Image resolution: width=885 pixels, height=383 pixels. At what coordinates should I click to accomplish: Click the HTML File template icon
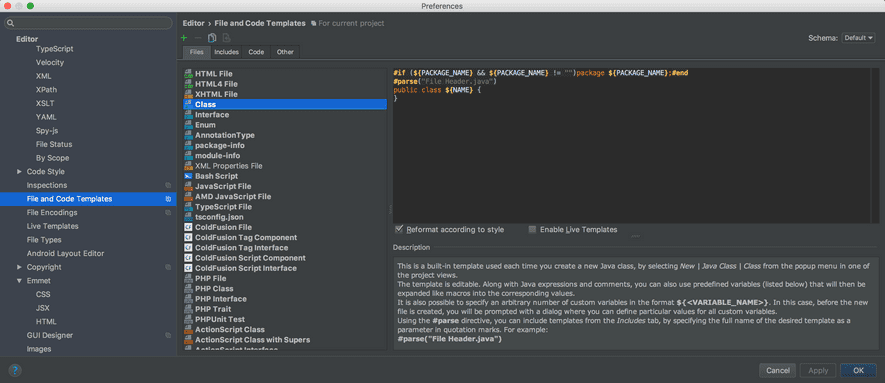pos(189,74)
